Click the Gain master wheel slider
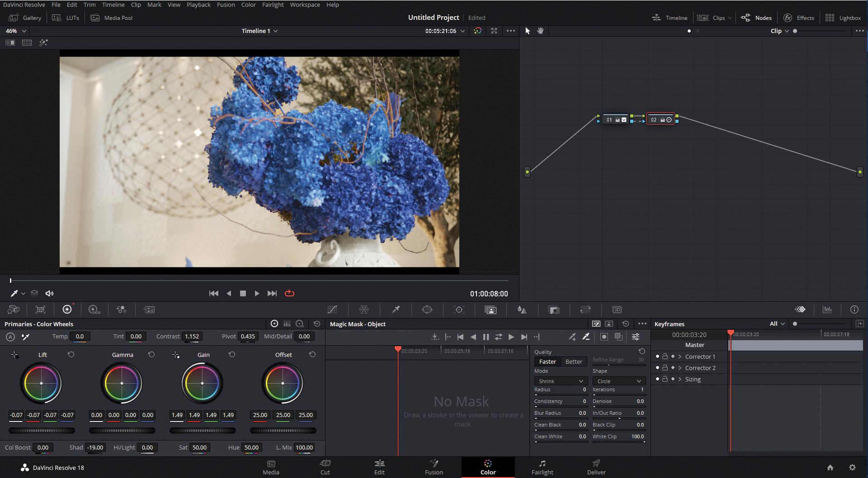Image resolution: width=868 pixels, height=478 pixels. coord(202,431)
